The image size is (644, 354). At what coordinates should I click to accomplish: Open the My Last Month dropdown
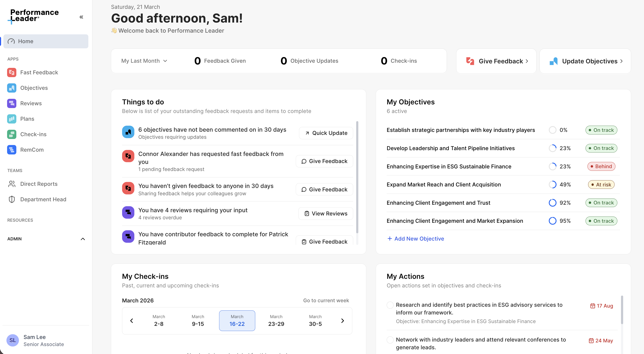[144, 61]
